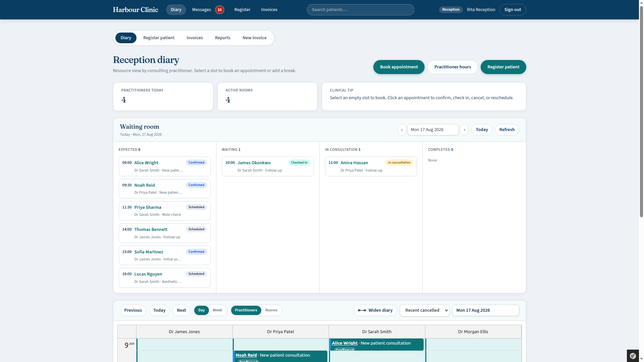Open Lucas Nguyen patient link
Screen dimensions: 644x362
(148, 274)
